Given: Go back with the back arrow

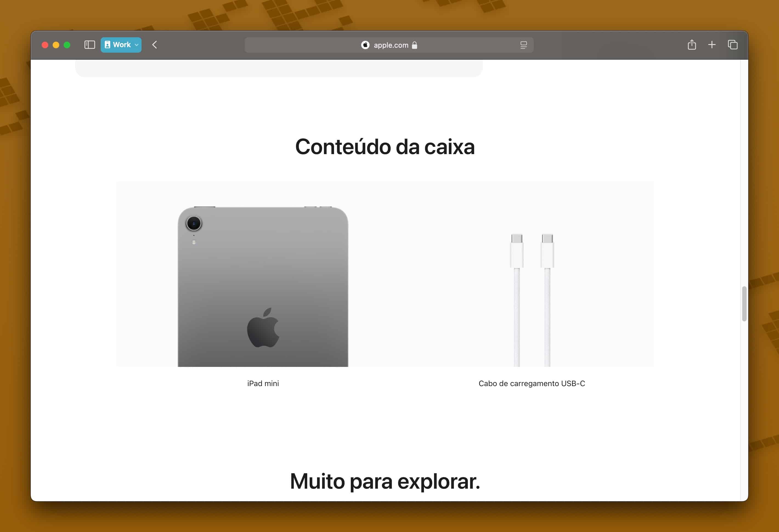Looking at the screenshot, I should coord(154,45).
